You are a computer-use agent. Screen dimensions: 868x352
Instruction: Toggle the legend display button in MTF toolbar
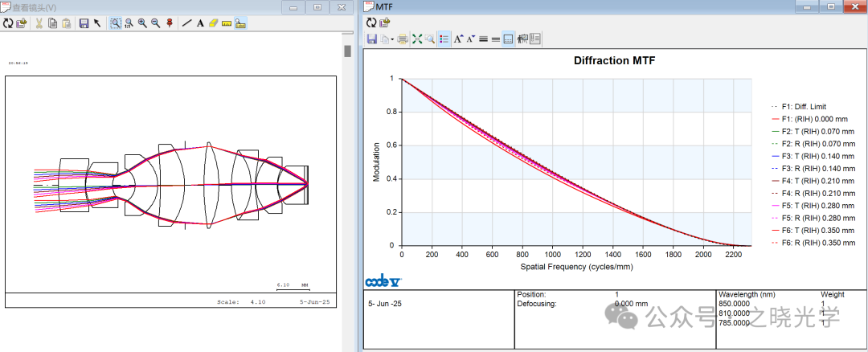[x=444, y=39]
